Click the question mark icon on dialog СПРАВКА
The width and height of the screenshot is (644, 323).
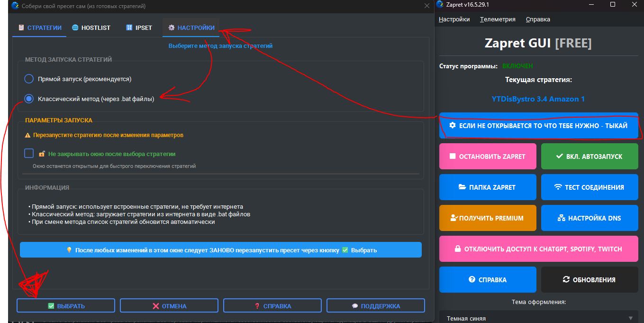[x=257, y=306]
